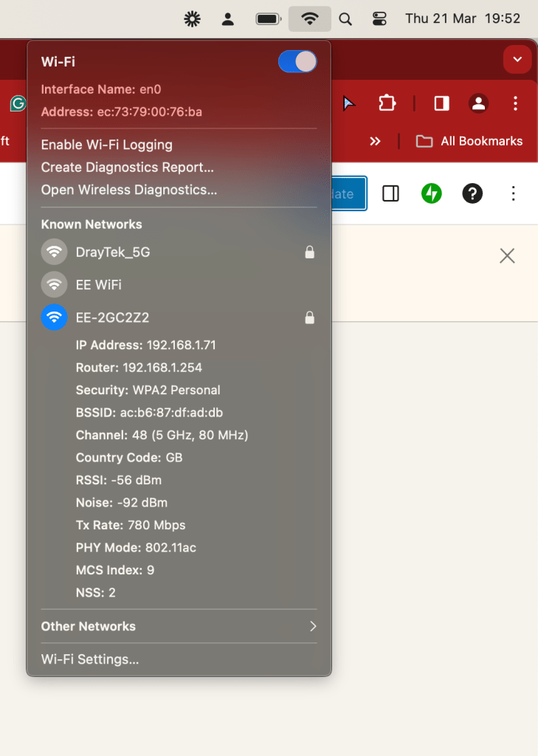Open Control Center in the menu bar
Viewport: 538px width, 756px height.
(379, 18)
